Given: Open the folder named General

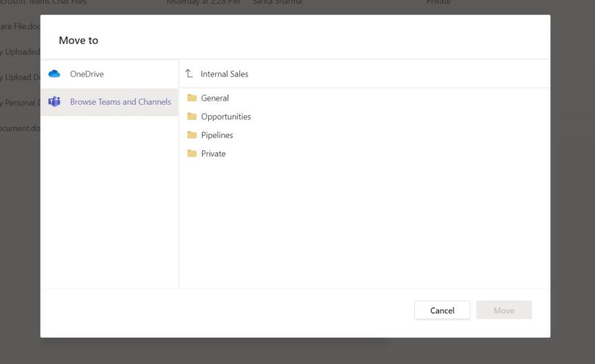Looking at the screenshot, I should pyautogui.click(x=215, y=98).
